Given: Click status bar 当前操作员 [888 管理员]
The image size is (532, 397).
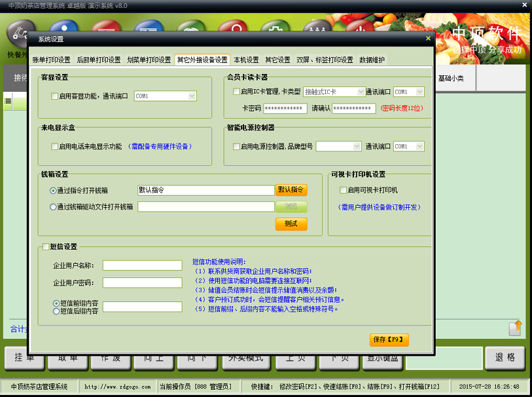Looking at the screenshot, I should click(196, 387).
